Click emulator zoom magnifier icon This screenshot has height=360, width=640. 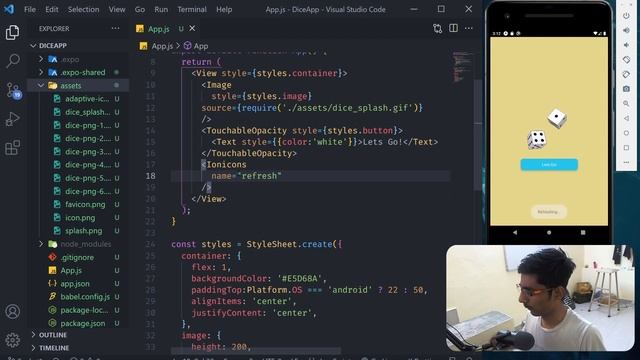(x=626, y=104)
